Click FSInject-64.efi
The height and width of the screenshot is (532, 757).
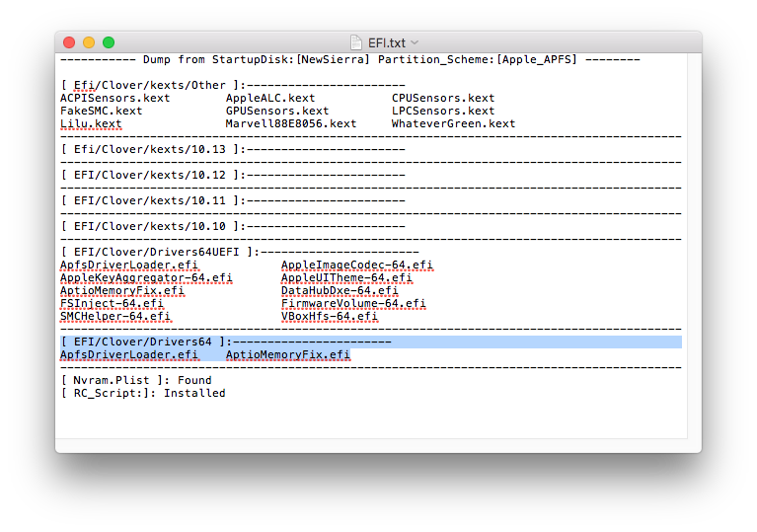112,303
